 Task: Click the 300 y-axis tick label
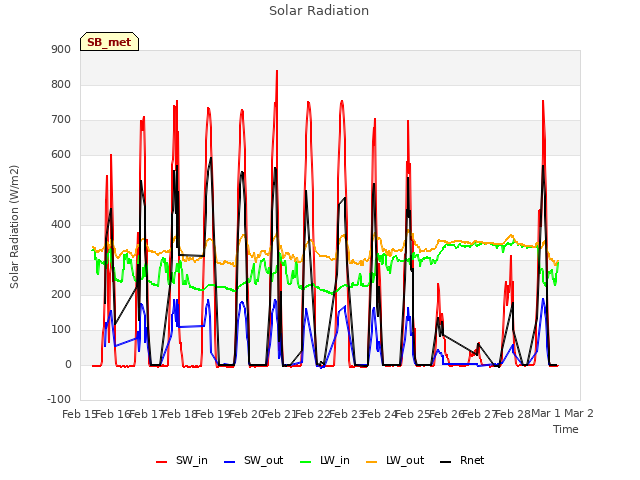pos(61,260)
